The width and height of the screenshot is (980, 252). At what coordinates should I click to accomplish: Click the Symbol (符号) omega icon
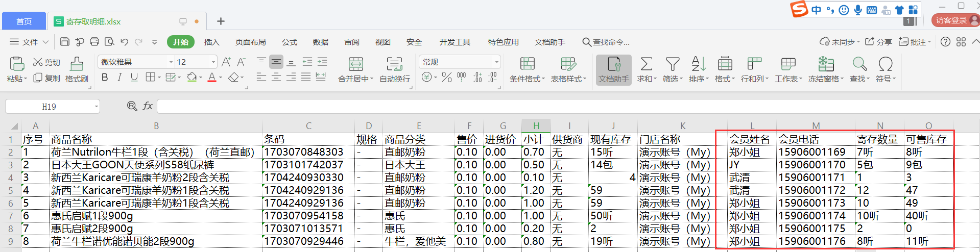click(886, 64)
